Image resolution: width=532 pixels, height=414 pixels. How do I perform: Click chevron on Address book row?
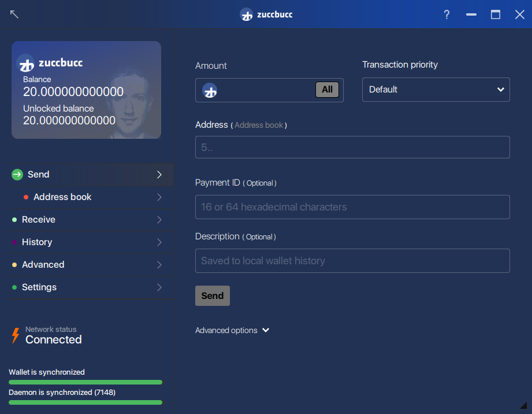tap(159, 197)
